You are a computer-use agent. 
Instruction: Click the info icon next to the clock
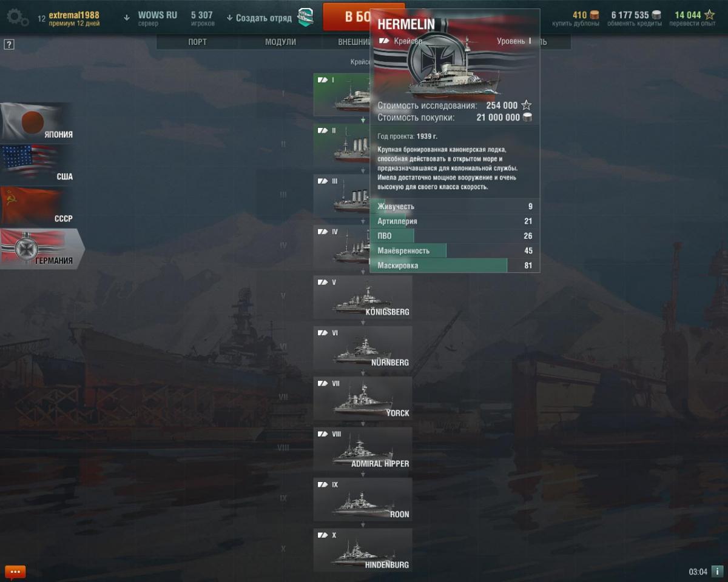coord(717,571)
